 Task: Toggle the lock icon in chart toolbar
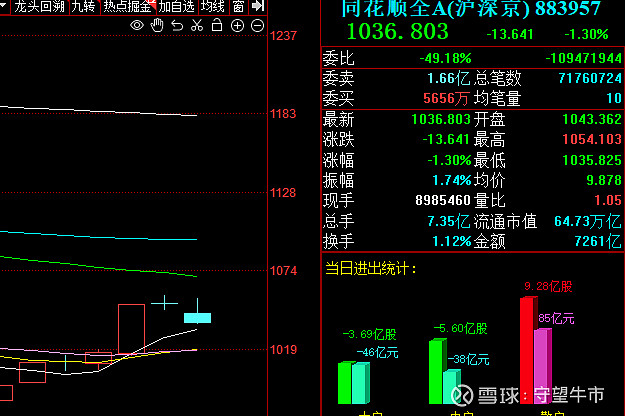coord(217,25)
